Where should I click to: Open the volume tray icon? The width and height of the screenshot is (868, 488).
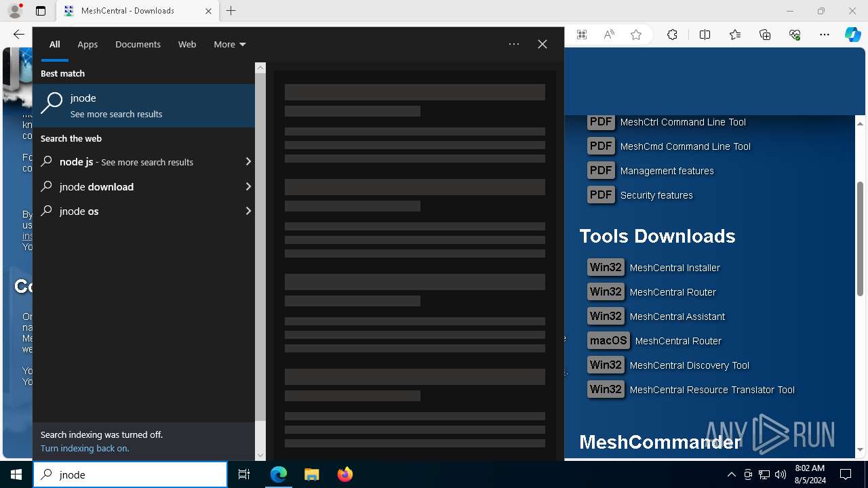[781, 474]
